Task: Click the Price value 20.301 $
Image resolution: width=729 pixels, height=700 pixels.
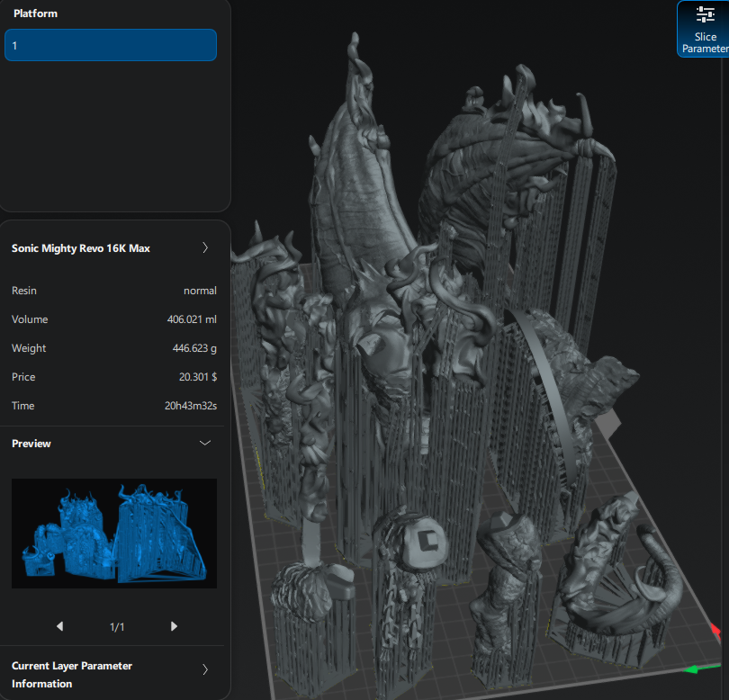Action: (198, 377)
